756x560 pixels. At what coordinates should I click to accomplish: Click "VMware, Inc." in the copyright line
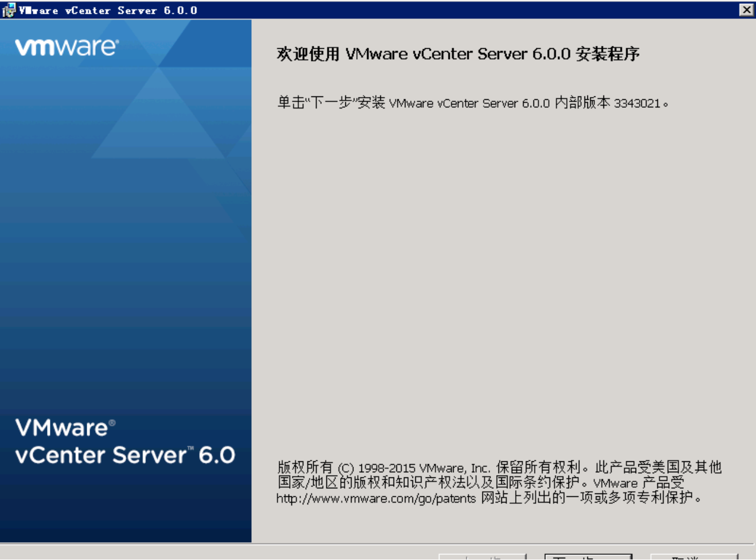point(454,468)
